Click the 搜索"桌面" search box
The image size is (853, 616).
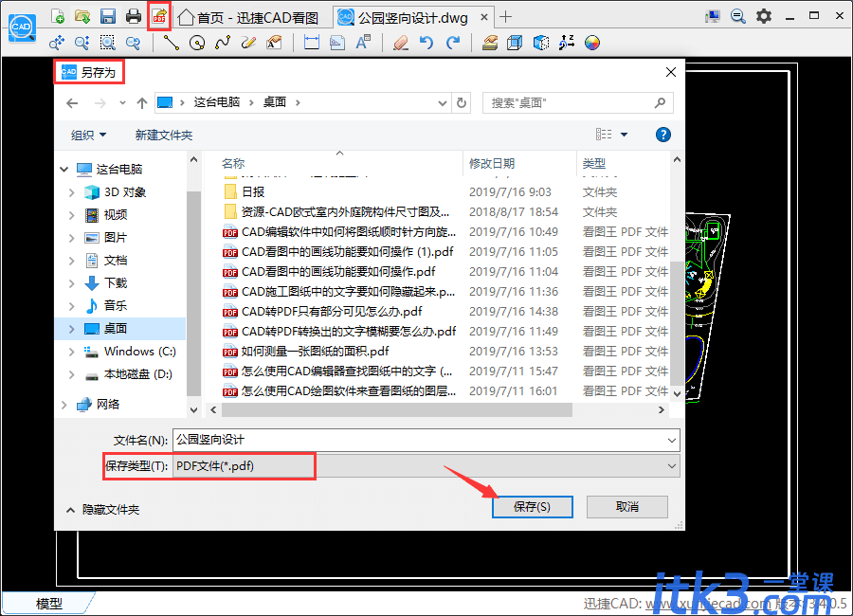coord(578,103)
